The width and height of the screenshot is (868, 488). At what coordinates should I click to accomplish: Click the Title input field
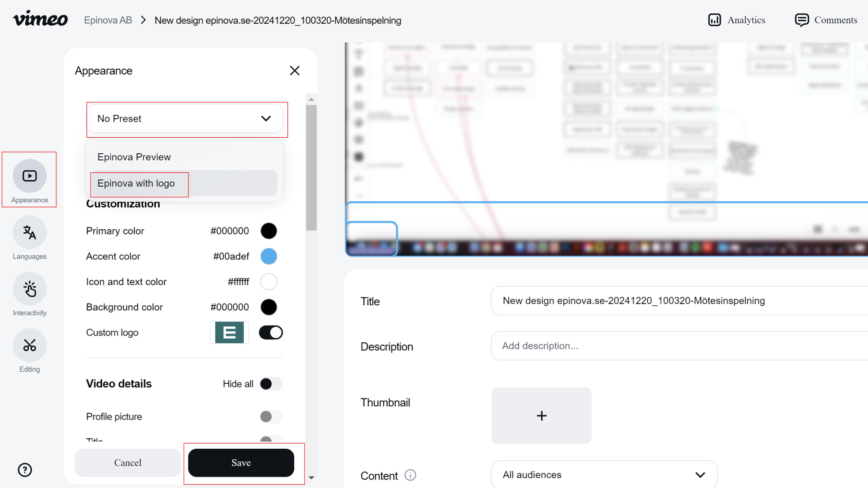(x=680, y=301)
